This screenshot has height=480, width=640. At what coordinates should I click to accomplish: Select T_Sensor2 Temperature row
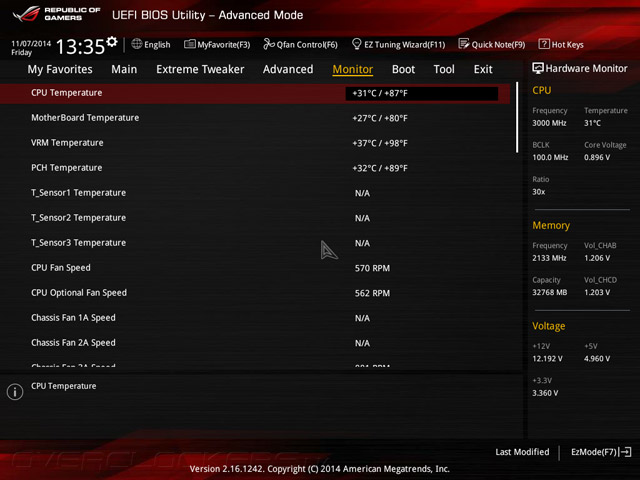255,218
